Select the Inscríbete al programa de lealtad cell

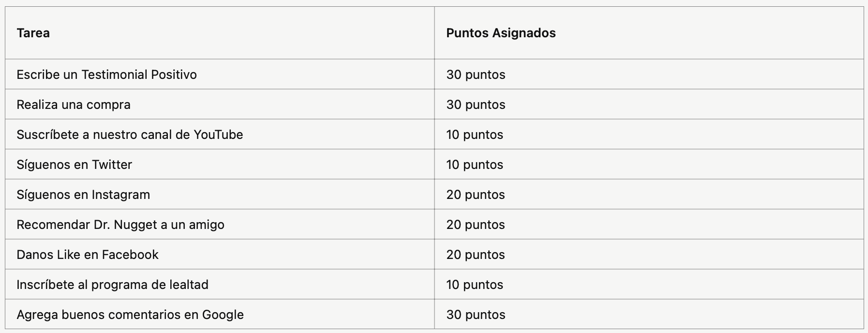click(x=220, y=284)
